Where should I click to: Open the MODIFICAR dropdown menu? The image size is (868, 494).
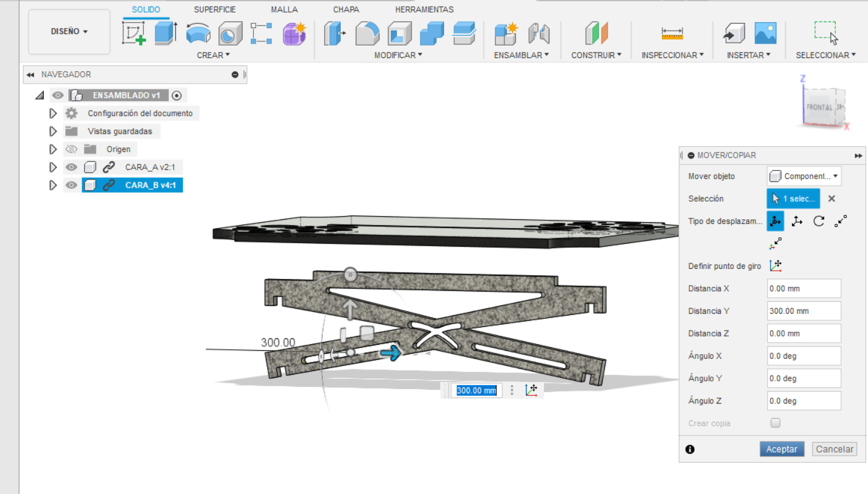click(398, 55)
